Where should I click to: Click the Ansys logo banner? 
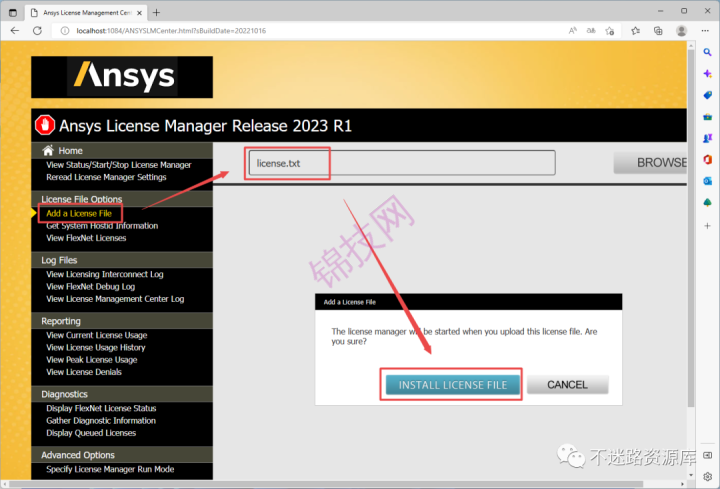pyautogui.click(x=122, y=77)
